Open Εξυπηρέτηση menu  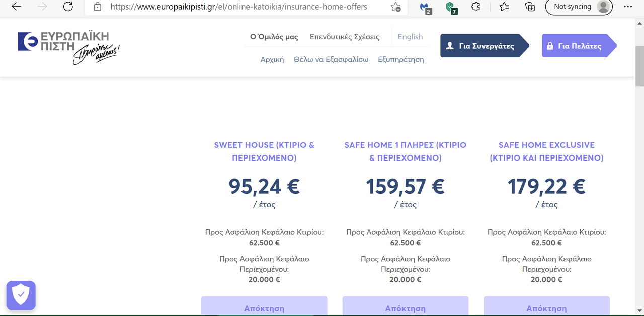[401, 59]
